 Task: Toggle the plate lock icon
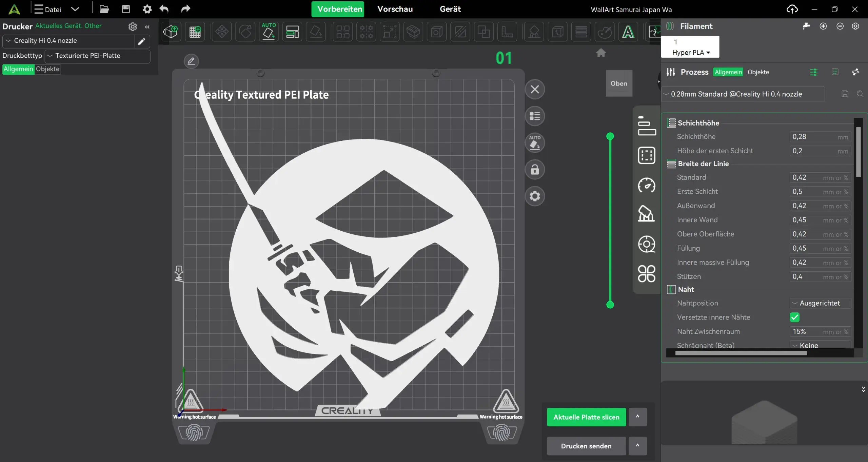click(x=535, y=170)
